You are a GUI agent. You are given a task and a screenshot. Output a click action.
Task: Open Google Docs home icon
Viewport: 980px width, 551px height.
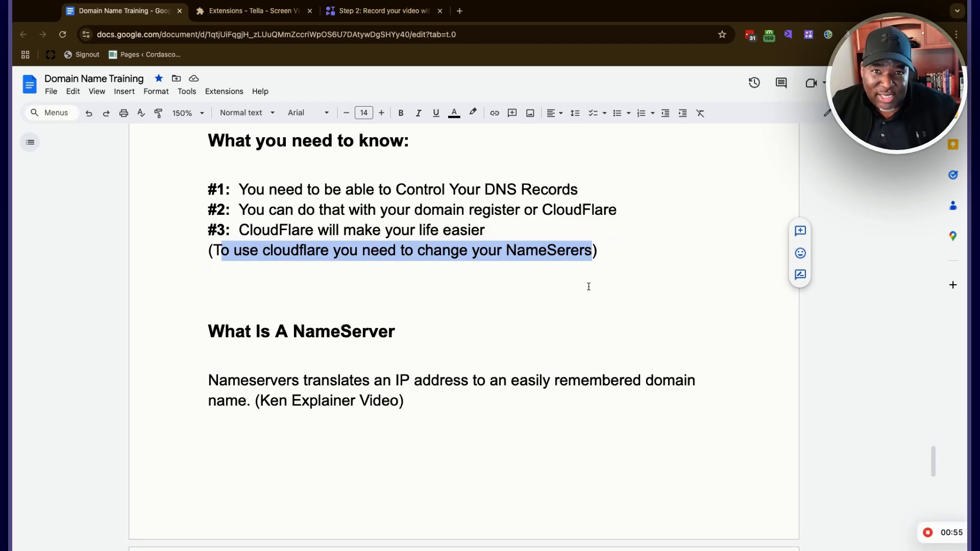[30, 84]
